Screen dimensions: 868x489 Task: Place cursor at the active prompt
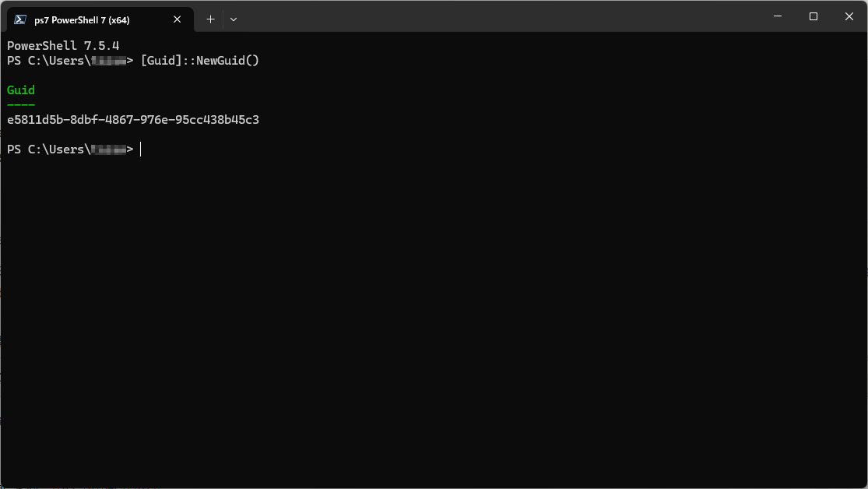tap(142, 150)
